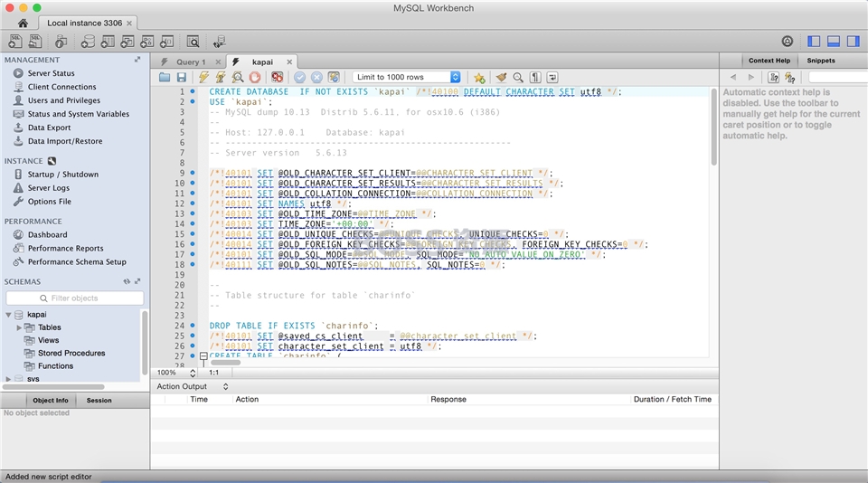Expand the MANAGEMENT section arrow icon
Viewport: 868px width, 483px height.
point(137,60)
